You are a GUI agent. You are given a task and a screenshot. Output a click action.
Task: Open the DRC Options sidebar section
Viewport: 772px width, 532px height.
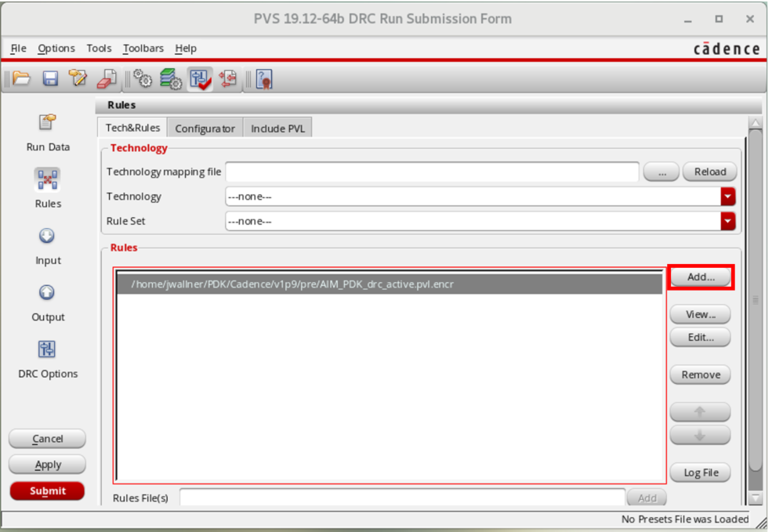[x=48, y=360]
